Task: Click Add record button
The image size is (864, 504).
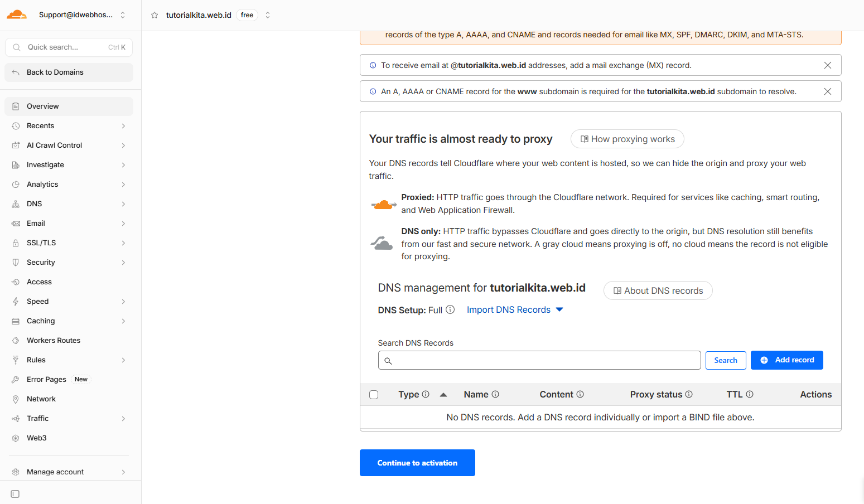Action: [787, 360]
